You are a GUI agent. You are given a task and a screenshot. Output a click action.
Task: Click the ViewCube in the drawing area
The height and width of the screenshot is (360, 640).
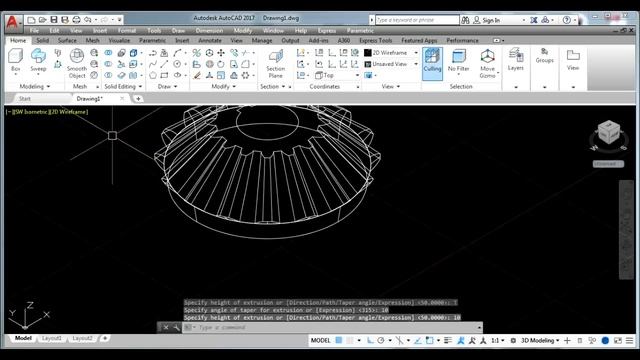click(609, 133)
